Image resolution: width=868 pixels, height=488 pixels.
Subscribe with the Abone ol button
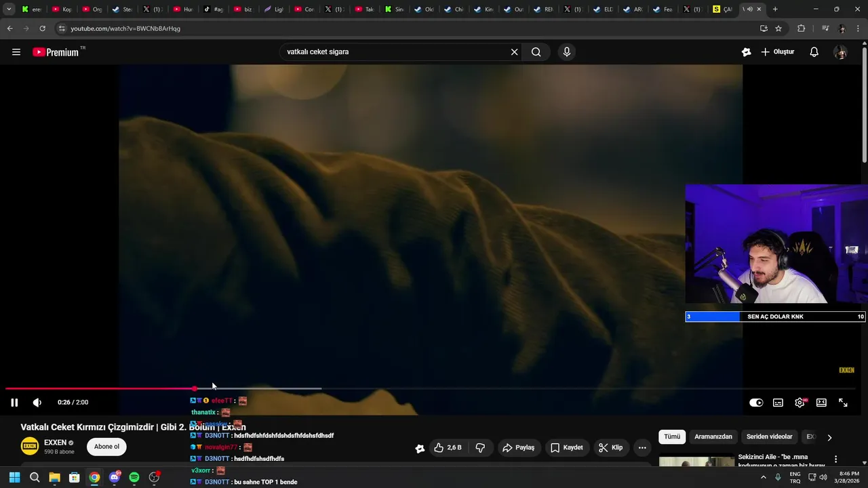tap(106, 447)
